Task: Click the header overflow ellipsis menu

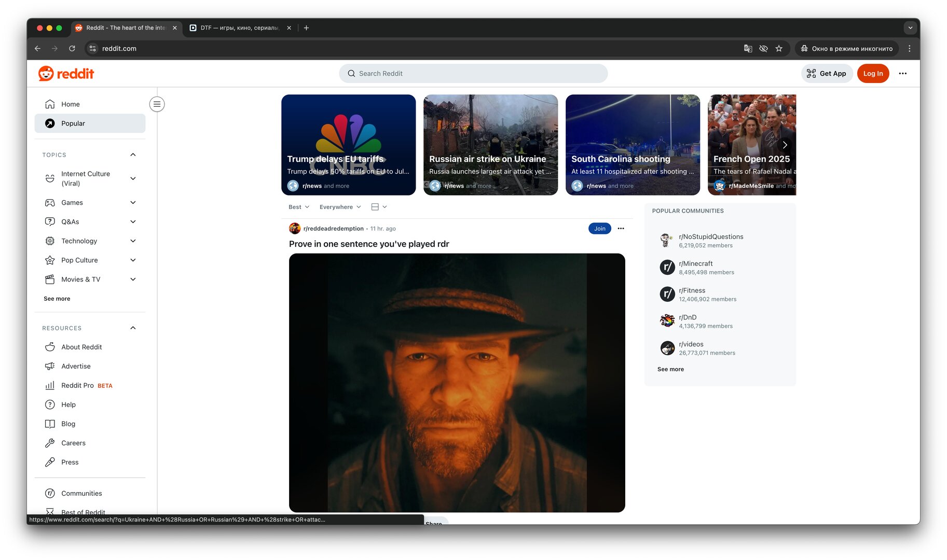Action: [902, 74]
